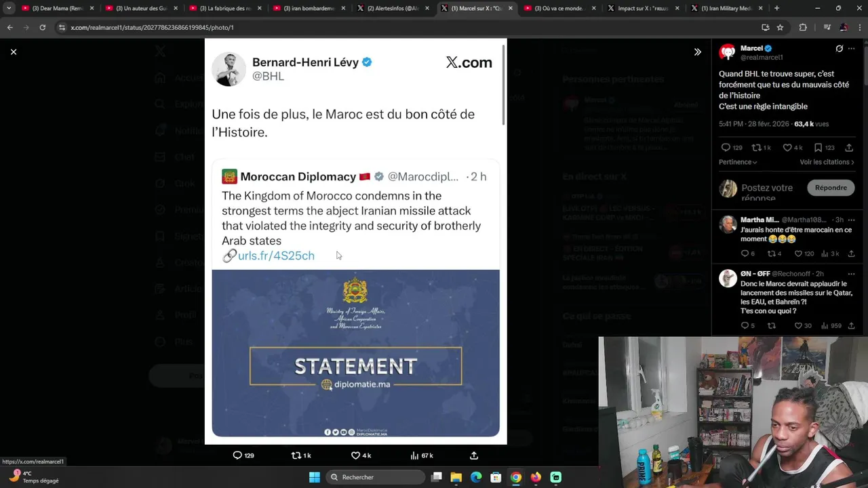Click the Répondre button
Viewport: 868px width, 488px height.
[831, 188]
